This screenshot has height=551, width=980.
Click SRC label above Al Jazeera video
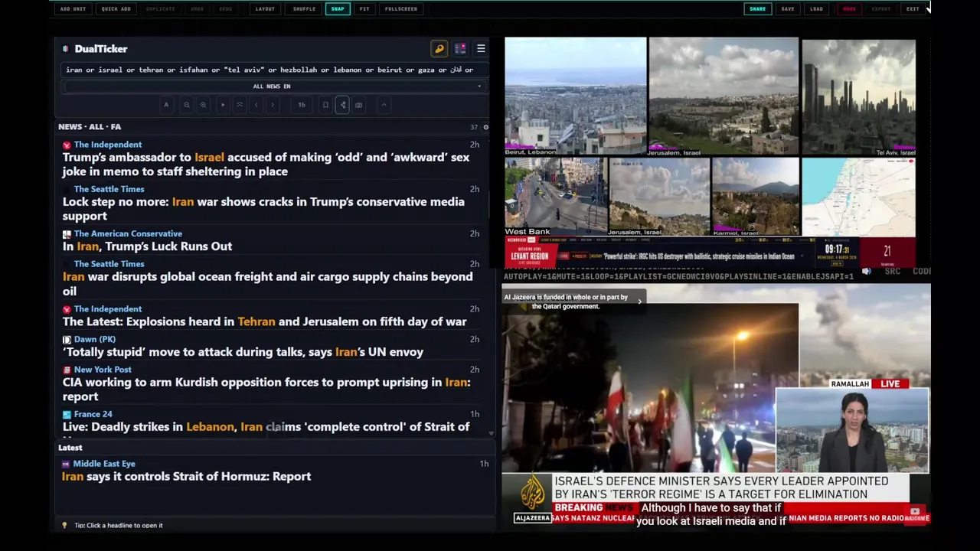click(892, 271)
